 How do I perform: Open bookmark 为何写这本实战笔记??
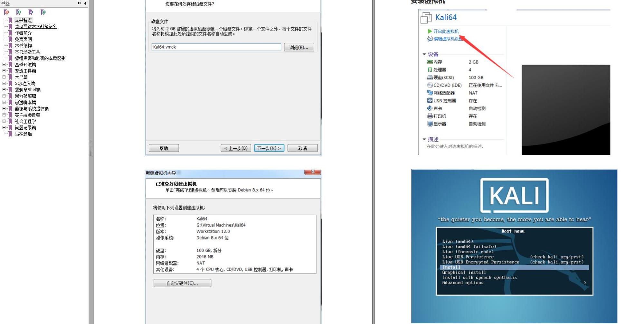[x=36, y=27]
